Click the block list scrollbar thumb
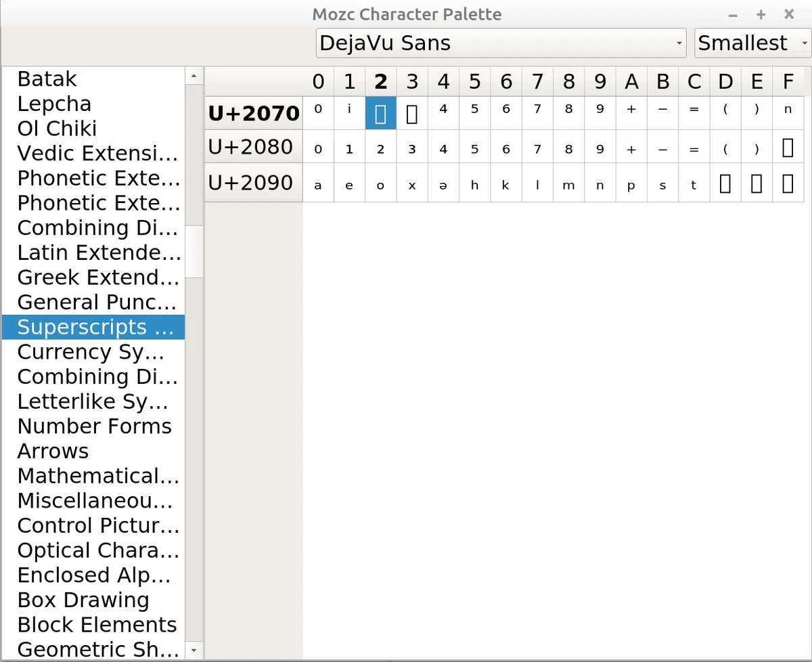 (x=194, y=251)
